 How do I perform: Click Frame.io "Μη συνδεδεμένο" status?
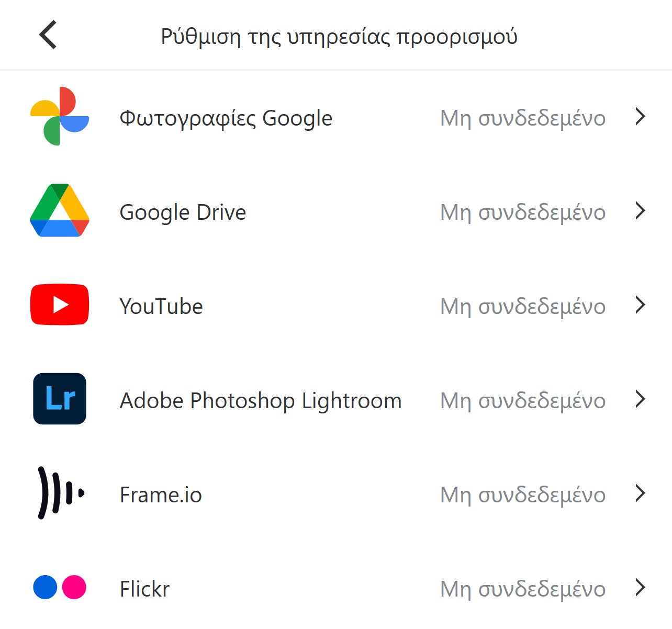coord(523,495)
